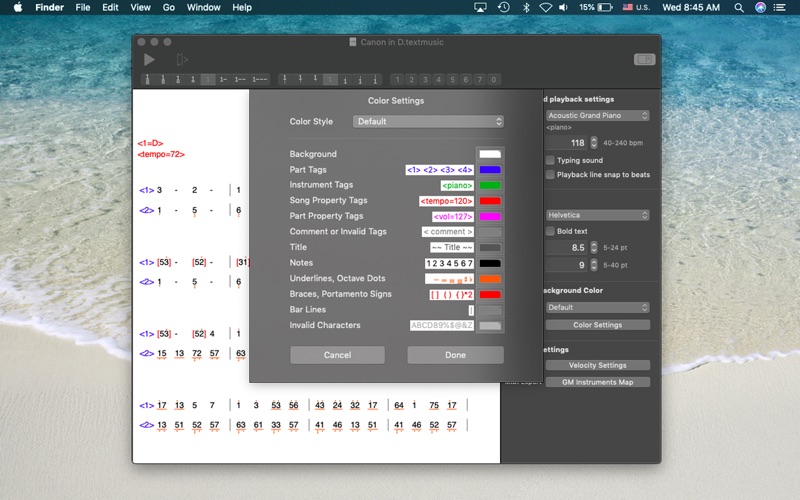Viewport: 800px width, 500px height.
Task: Start playback with the play button
Action: point(149,60)
